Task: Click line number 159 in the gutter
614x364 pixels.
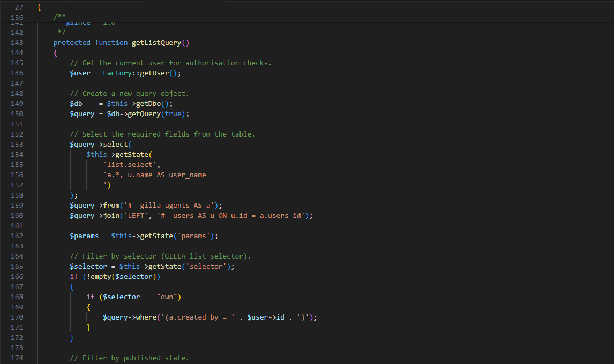Action: point(17,205)
